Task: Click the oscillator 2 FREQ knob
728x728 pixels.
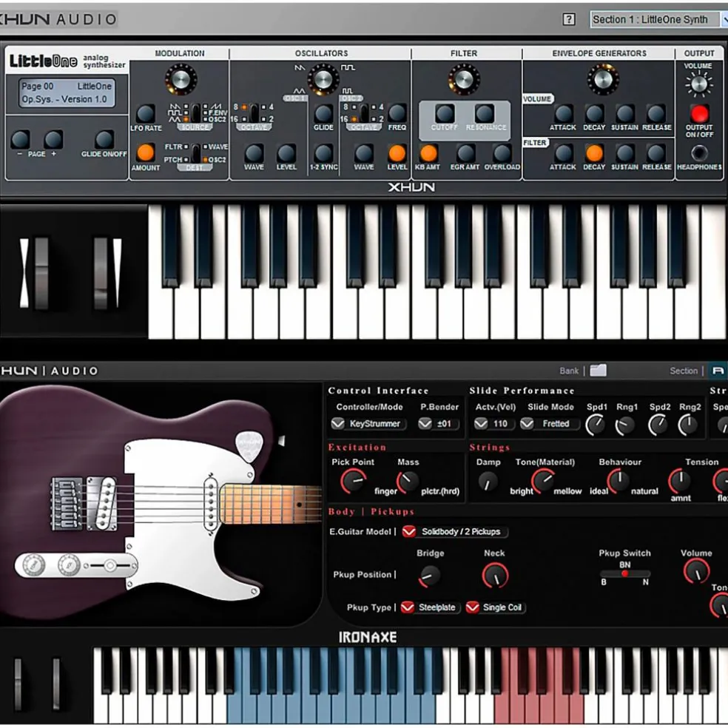Action: click(397, 113)
